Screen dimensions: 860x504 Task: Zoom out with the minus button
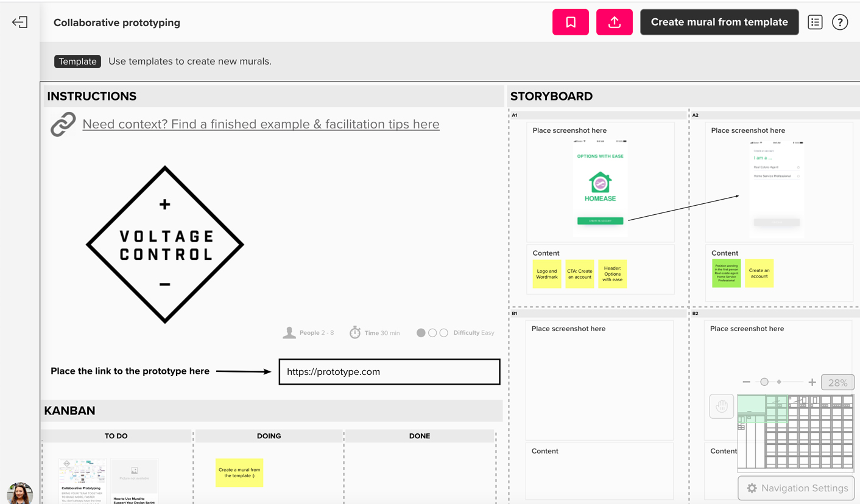point(747,382)
